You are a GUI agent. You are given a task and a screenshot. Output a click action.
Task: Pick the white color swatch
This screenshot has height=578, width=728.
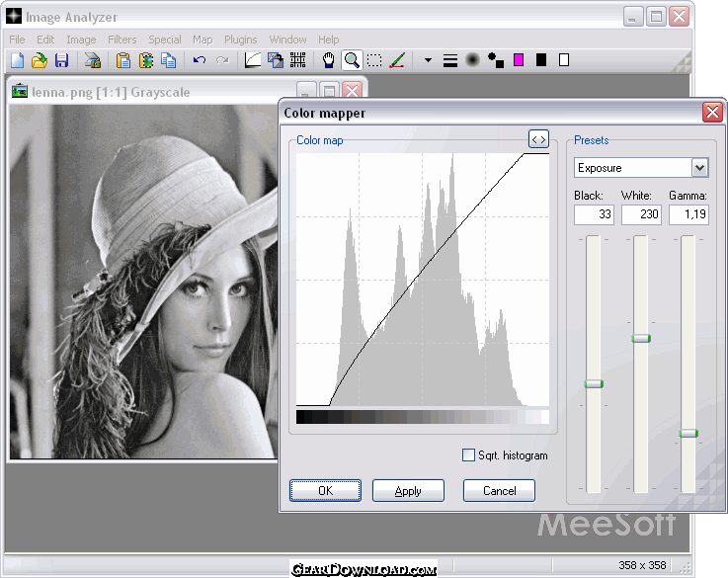pos(564,60)
